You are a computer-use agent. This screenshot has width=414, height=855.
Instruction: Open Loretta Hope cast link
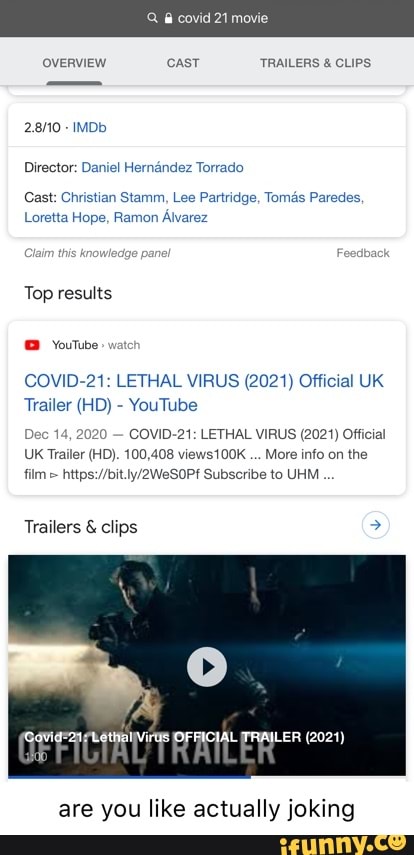[66, 218]
